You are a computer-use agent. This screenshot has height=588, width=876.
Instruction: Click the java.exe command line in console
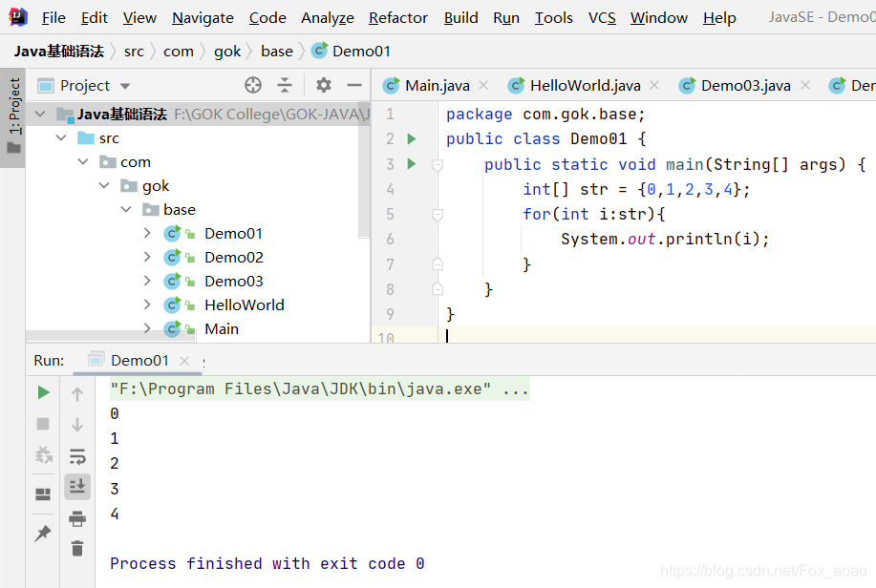pos(320,388)
